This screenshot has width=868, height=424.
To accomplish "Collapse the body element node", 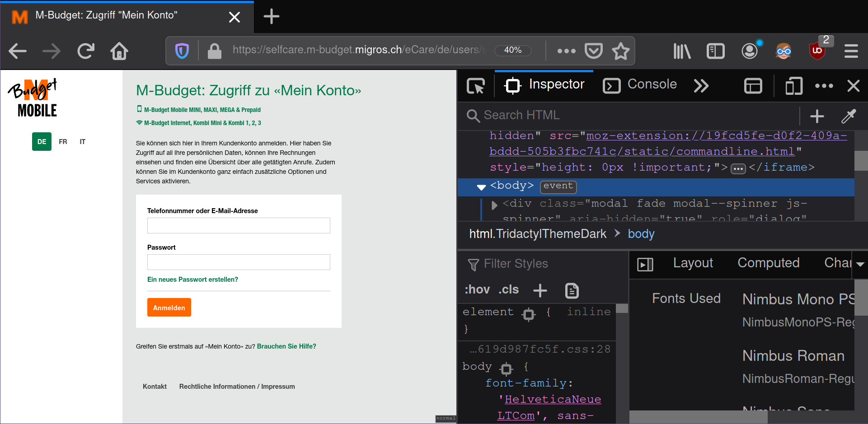I will [481, 187].
